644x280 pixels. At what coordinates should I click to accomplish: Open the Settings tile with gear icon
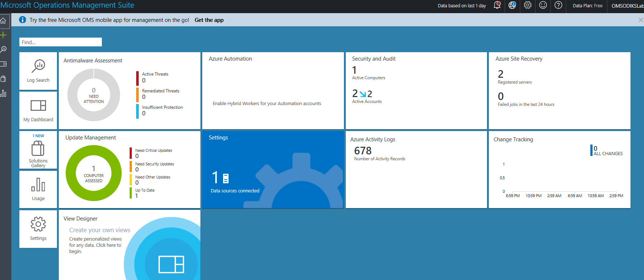pyautogui.click(x=38, y=229)
